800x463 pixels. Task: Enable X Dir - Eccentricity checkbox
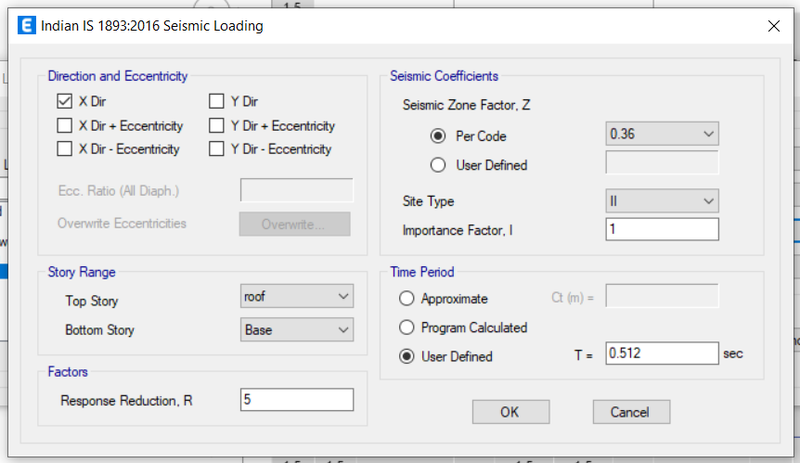64,149
